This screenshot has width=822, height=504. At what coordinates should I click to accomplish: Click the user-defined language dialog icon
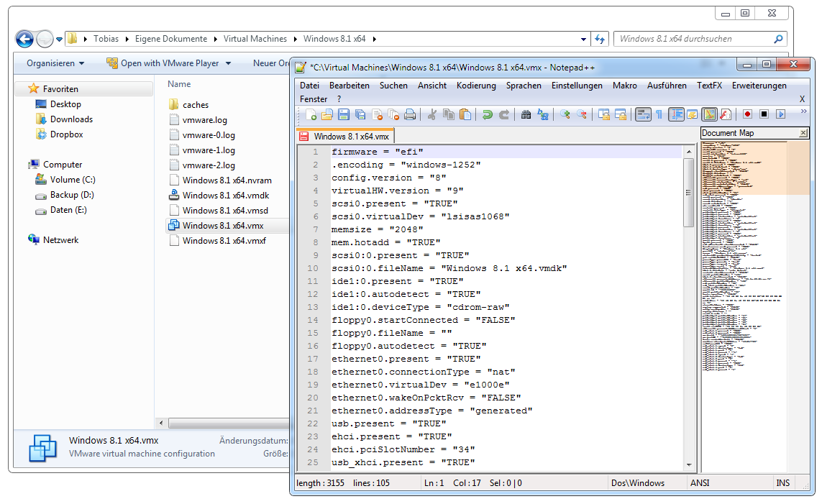click(692, 114)
